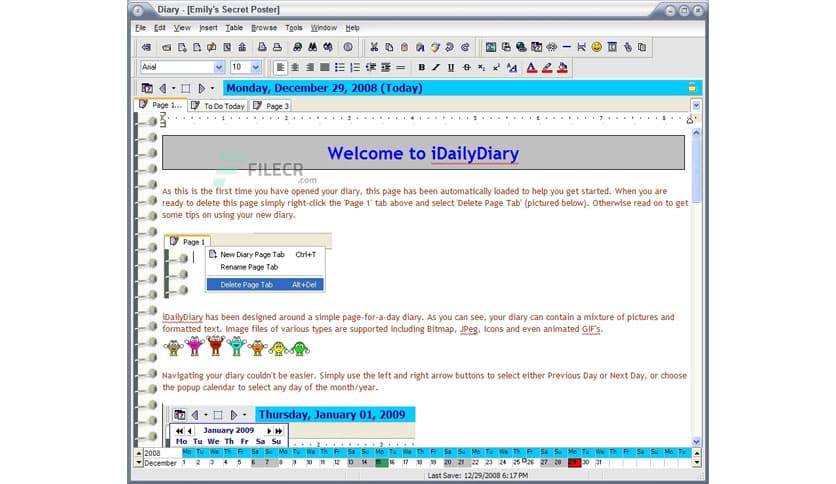Click the 'Last Save: 12/29/2008 6:17 PM' status text

pyautogui.click(x=477, y=475)
